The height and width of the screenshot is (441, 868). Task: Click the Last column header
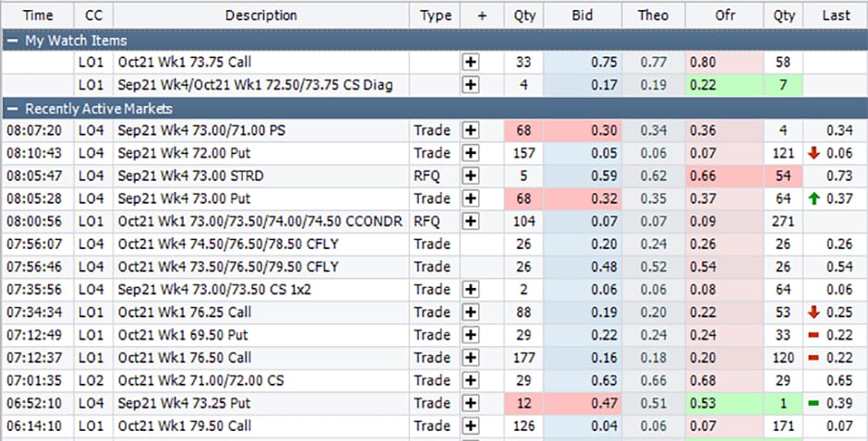835,16
